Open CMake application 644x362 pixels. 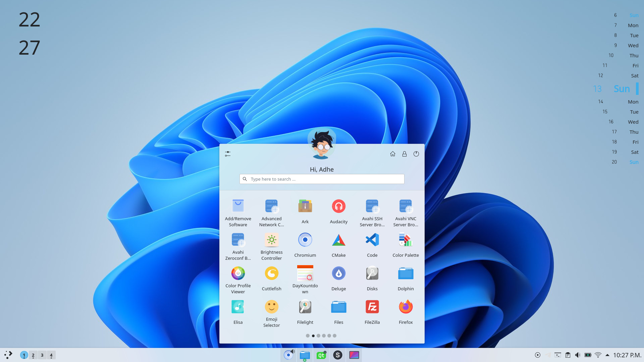[338, 246]
